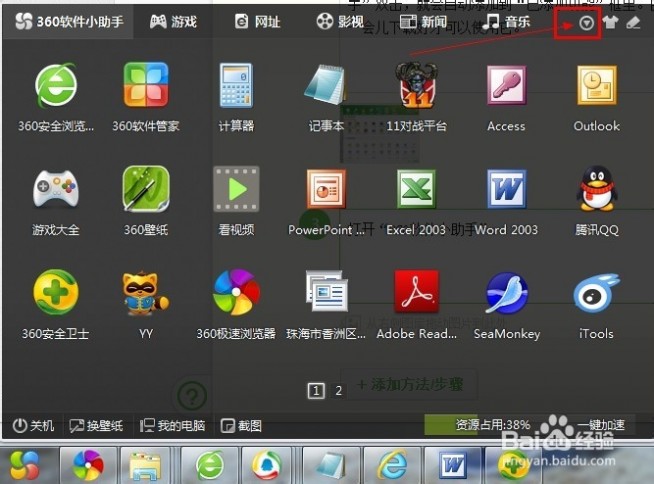Go to page 2 of apps
The width and height of the screenshot is (654, 484).
[338, 391]
